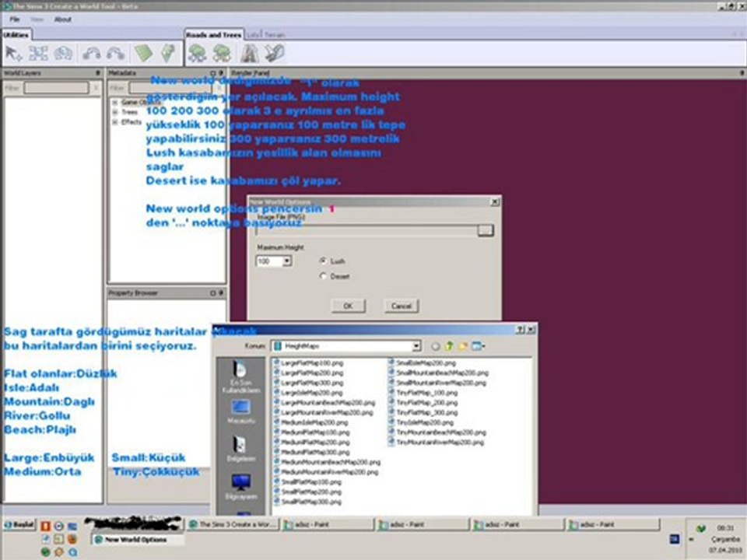Pin the World Layers panel
Viewport: 747px width, 560px height.
[x=98, y=73]
